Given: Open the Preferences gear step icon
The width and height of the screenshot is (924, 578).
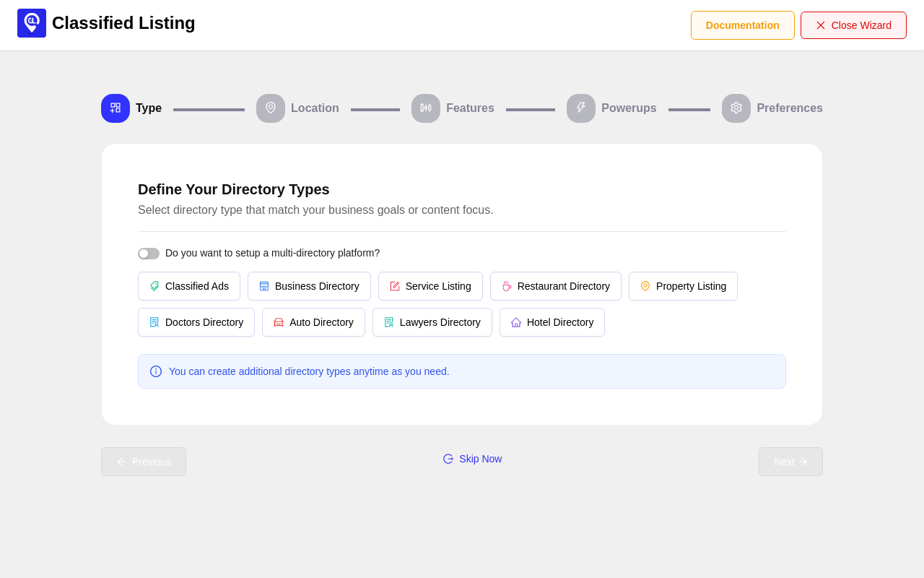Looking at the screenshot, I should point(736,108).
